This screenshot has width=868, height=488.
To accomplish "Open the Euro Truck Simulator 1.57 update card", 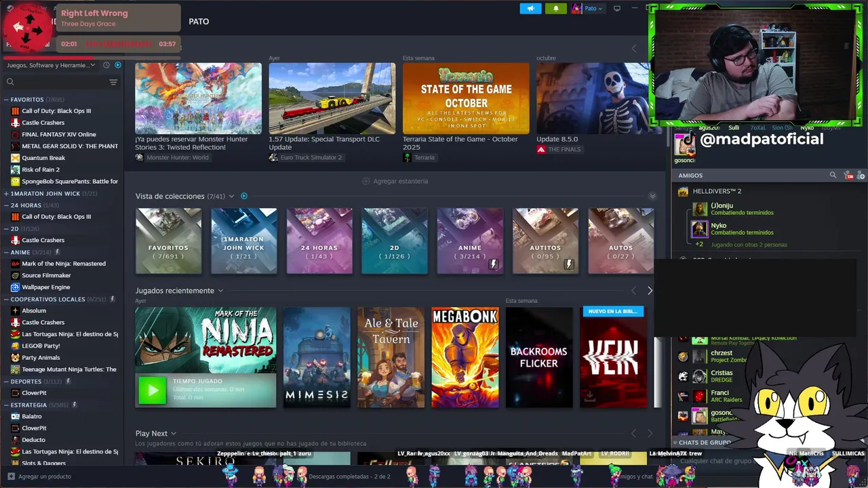I will 332,98.
